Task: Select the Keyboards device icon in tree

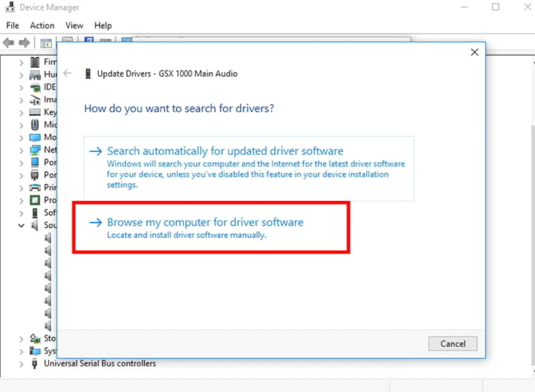Action: pyautogui.click(x=35, y=112)
